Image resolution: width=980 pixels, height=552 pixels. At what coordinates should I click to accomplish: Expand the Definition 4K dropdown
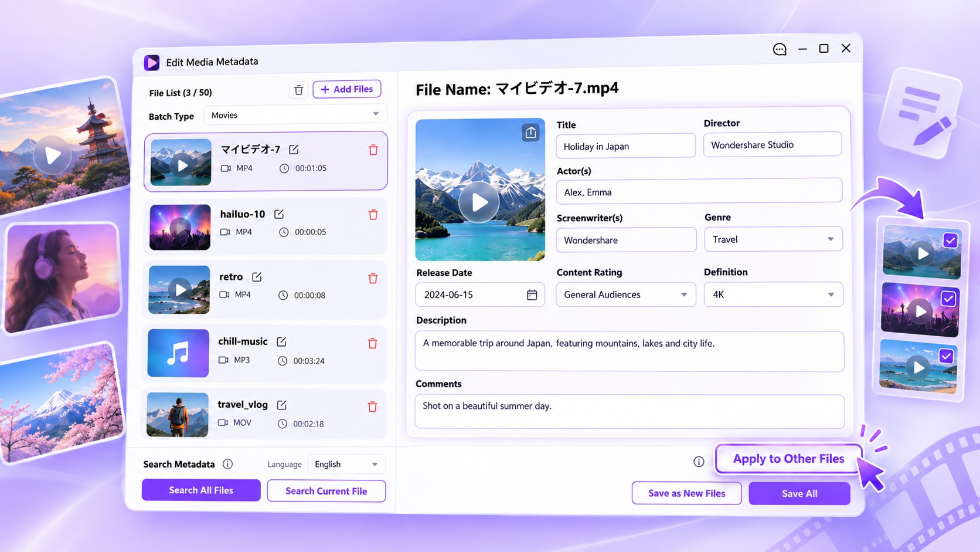773,294
